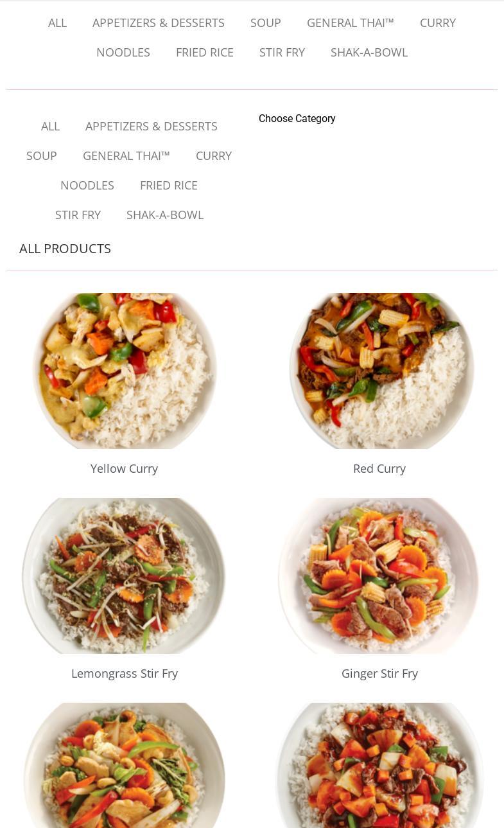This screenshot has width=504, height=828.
Task: Choose SOUP in the top category menu
Action: pos(266,23)
